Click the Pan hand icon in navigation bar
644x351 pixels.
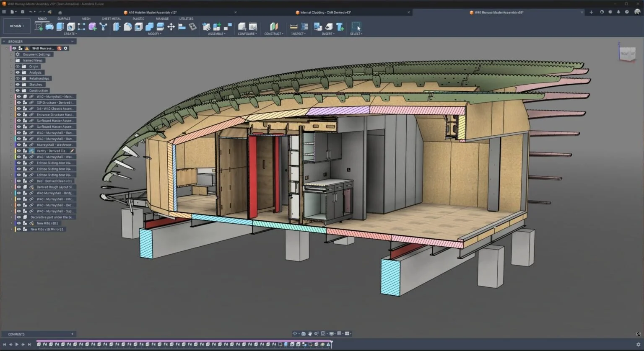pos(310,334)
